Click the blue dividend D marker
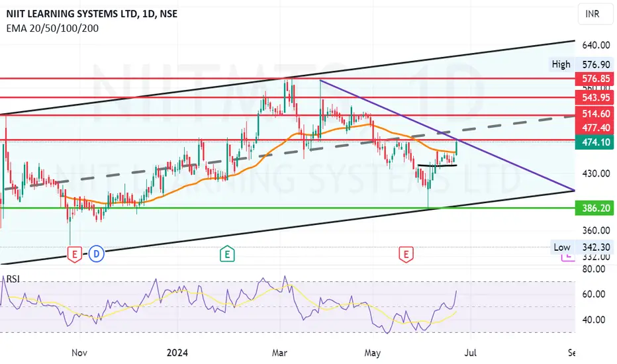Screen dimensions: 617x364 tap(97, 254)
